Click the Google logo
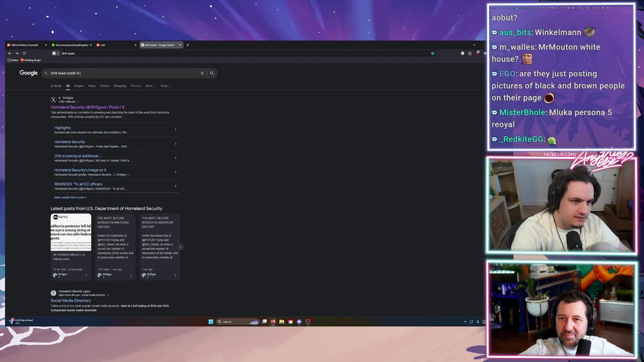Image resolution: width=644 pixels, height=362 pixels. point(29,73)
